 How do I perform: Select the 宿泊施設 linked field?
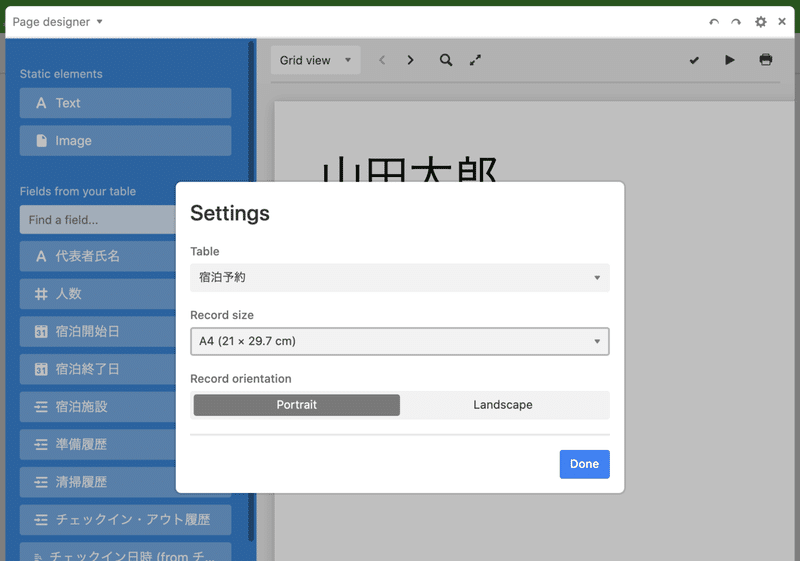pos(98,407)
